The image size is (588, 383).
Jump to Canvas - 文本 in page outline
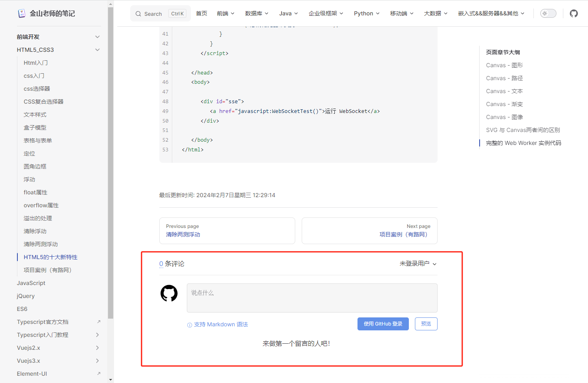(x=504, y=91)
